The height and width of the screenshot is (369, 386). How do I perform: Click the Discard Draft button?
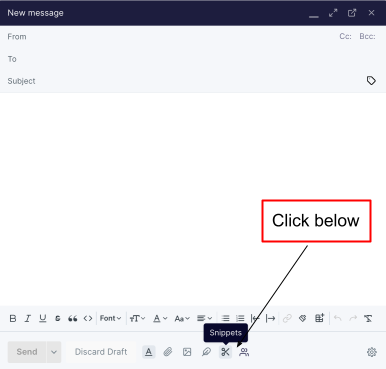[x=101, y=352]
